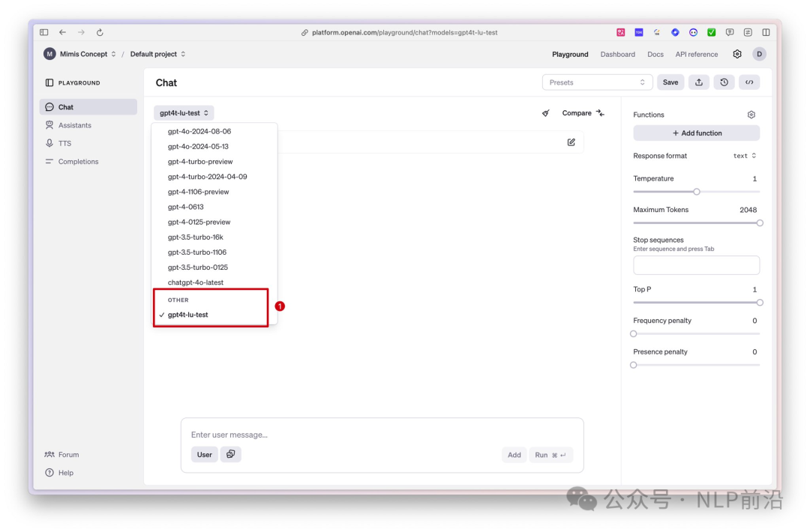Click the Add function button
The height and width of the screenshot is (532, 810).
696,133
